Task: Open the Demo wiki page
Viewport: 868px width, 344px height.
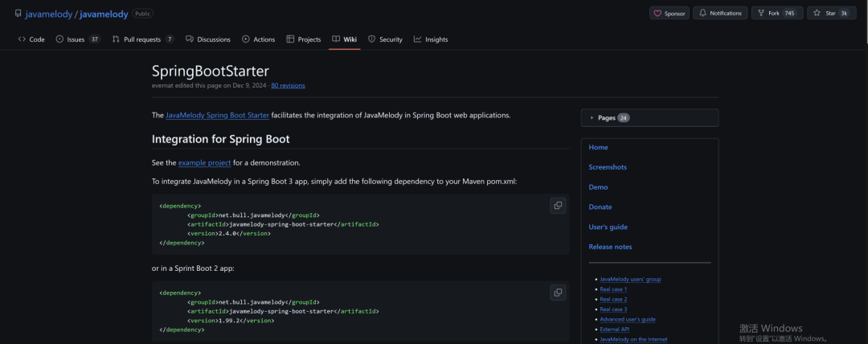Action: tap(598, 187)
